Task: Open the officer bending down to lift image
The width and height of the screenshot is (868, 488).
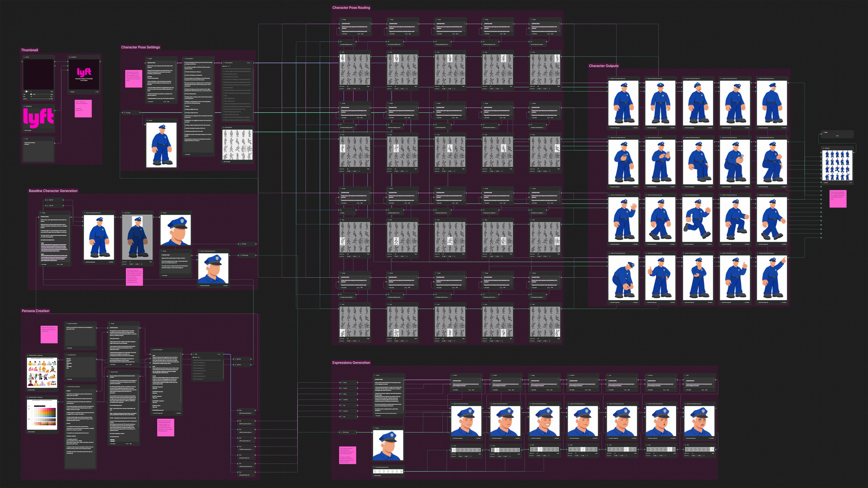Action: tap(623, 278)
